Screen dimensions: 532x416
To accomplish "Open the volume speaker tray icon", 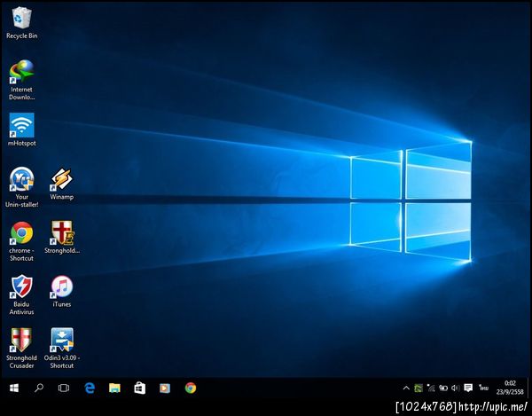I will (456, 388).
